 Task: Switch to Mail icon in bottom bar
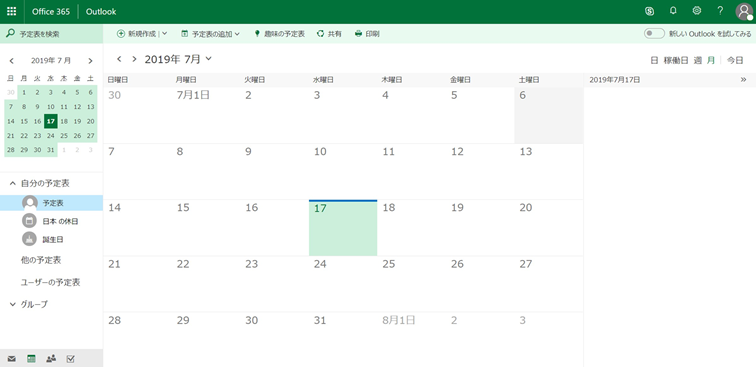(x=12, y=359)
